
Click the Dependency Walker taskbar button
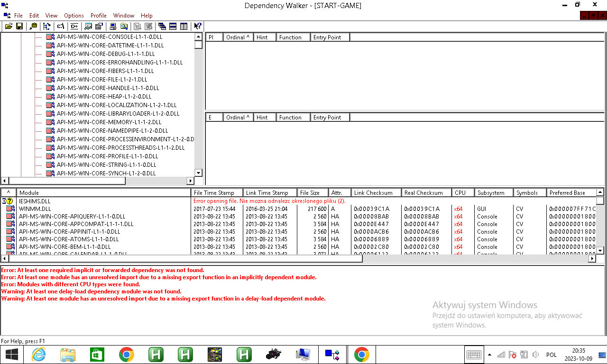[332, 354]
